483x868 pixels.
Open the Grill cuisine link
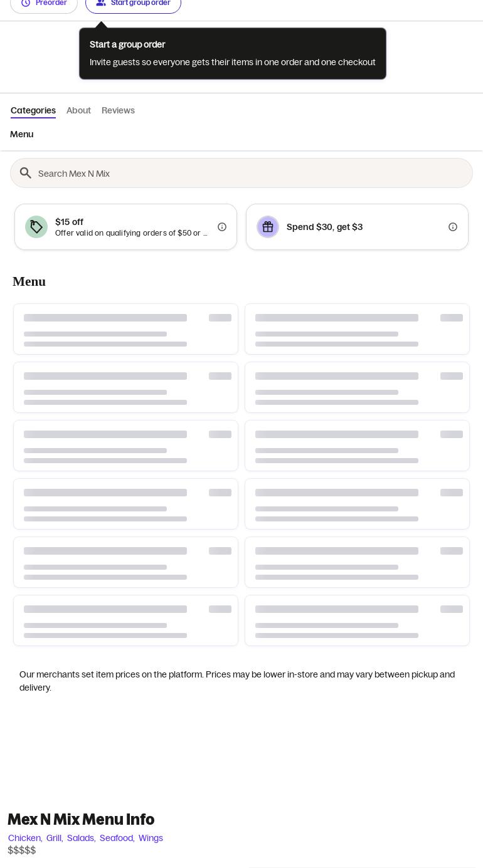[x=55, y=838]
